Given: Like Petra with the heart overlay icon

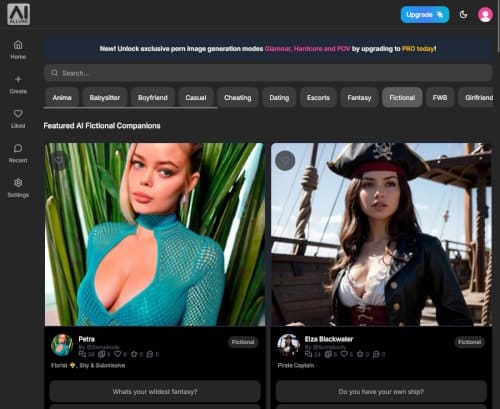Looking at the screenshot, I should click(59, 161).
